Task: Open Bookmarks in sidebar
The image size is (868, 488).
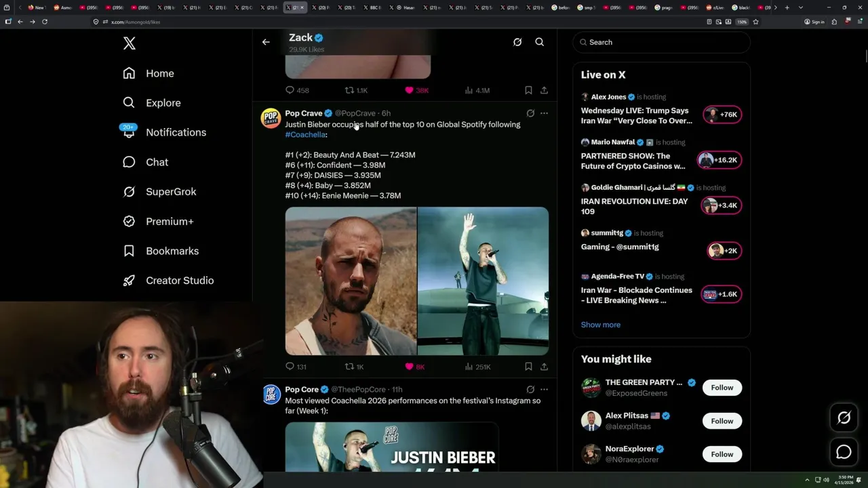Action: pos(161,251)
